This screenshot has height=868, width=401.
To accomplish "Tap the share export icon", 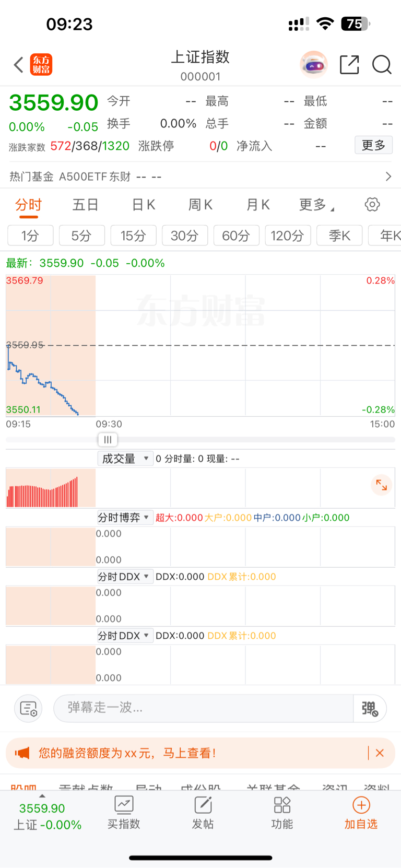I will coord(349,65).
